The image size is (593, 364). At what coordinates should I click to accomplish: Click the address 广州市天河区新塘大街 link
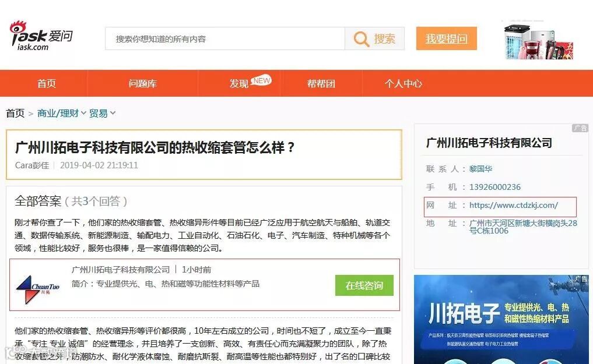pyautogui.click(x=523, y=227)
